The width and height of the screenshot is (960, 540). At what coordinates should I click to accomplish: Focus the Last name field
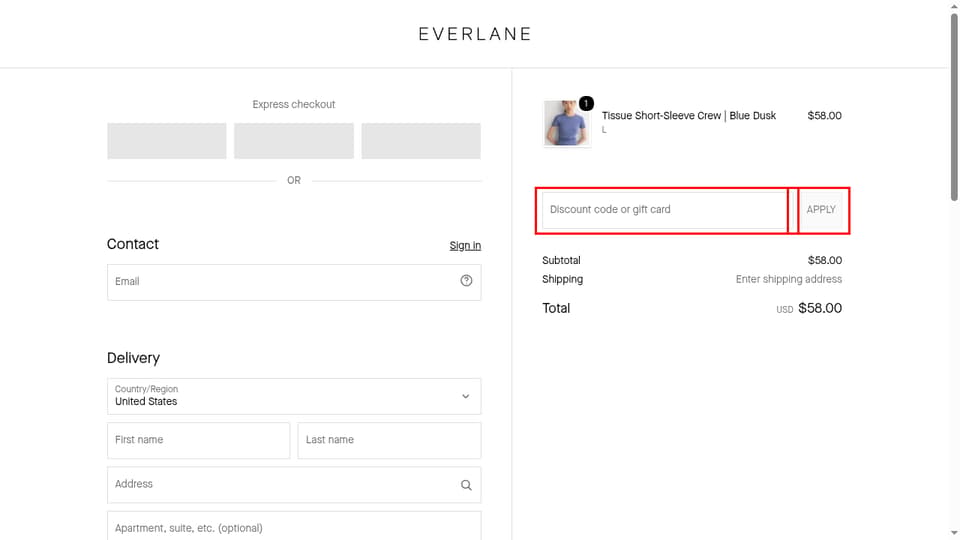click(389, 440)
